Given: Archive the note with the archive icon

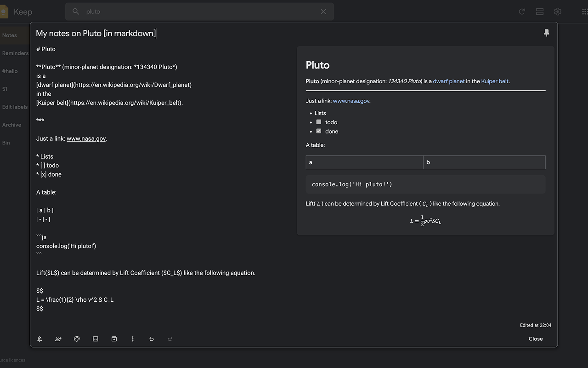Looking at the screenshot, I should 114,339.
